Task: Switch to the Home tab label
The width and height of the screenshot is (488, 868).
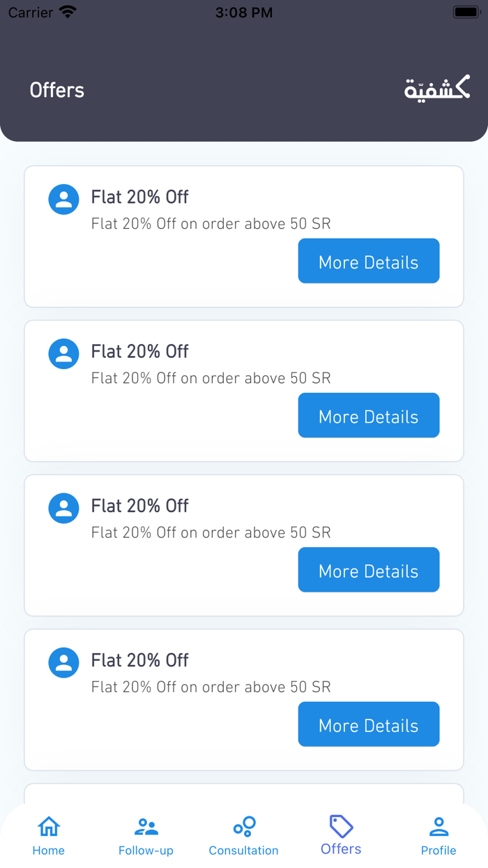Action: click(x=48, y=851)
